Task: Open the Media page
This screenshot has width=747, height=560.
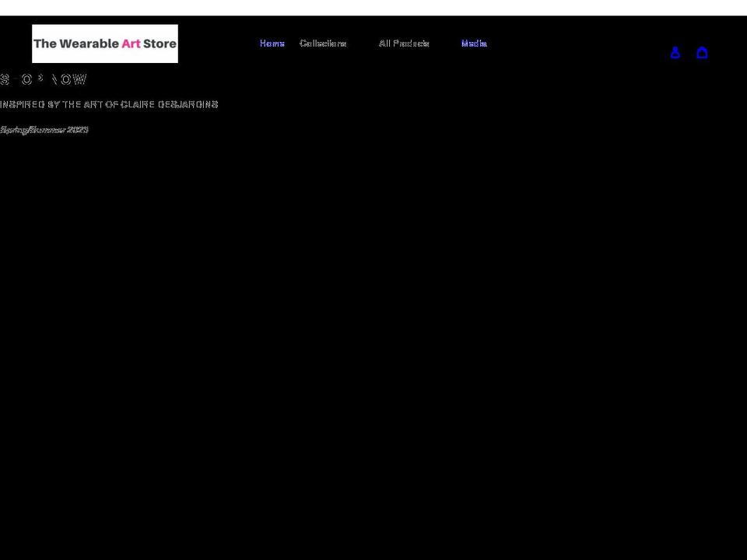Action: pyautogui.click(x=473, y=44)
